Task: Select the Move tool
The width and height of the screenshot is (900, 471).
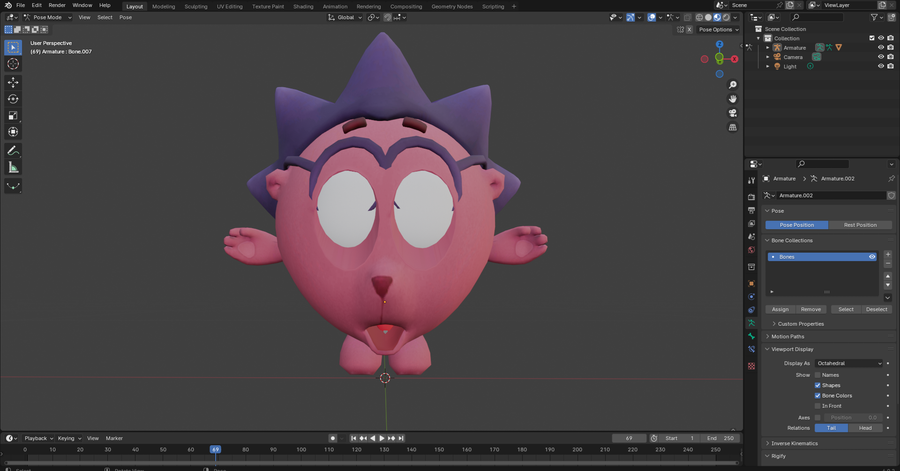Action: point(13,83)
